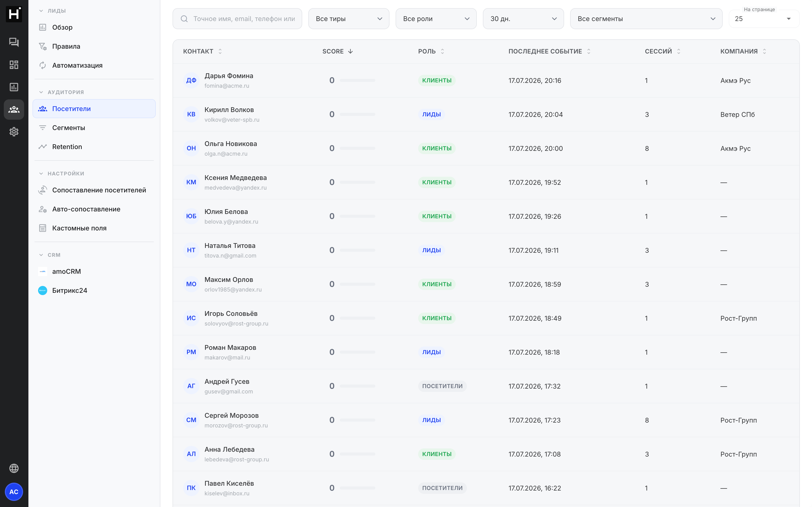Toggle sorting on Сессий column
The width and height of the screenshot is (812, 507).
[679, 51]
